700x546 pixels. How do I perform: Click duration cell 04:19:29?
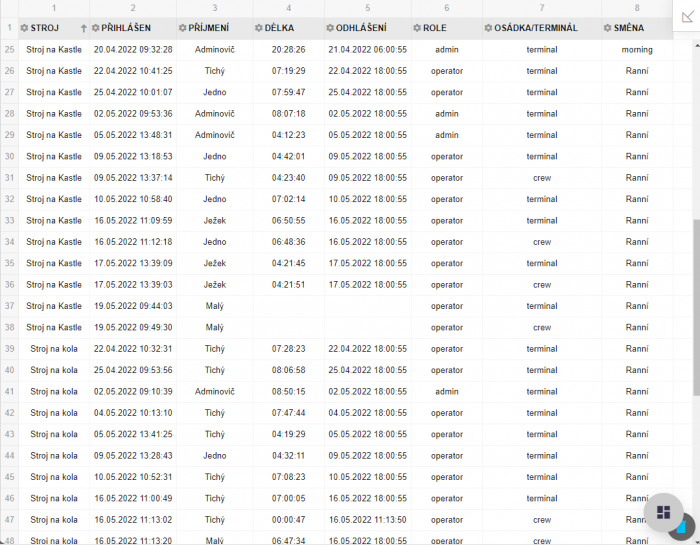[288, 434]
